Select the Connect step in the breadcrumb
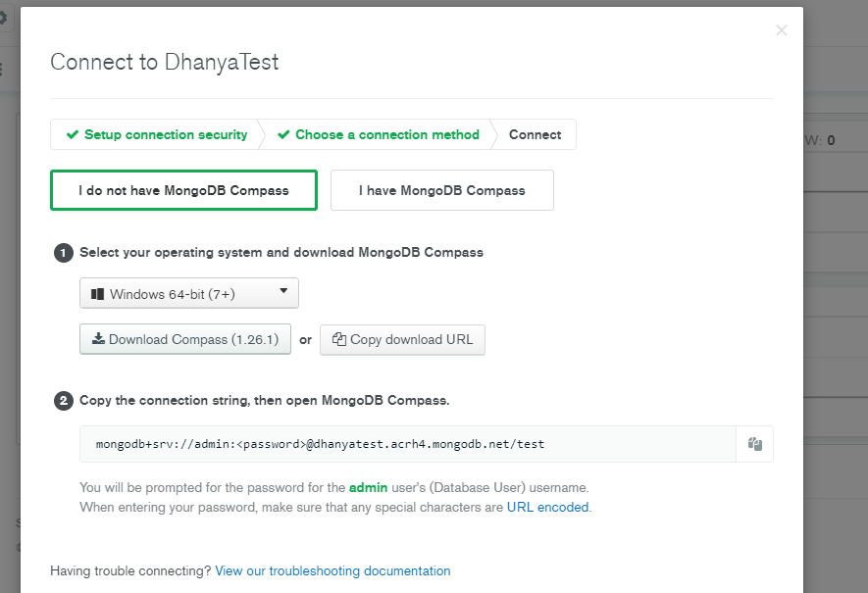 coord(535,135)
